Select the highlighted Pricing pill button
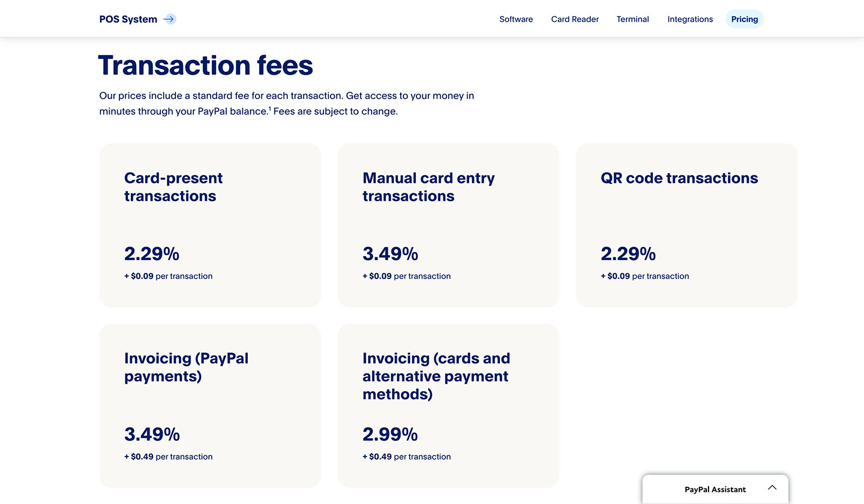864x504 pixels. click(745, 19)
